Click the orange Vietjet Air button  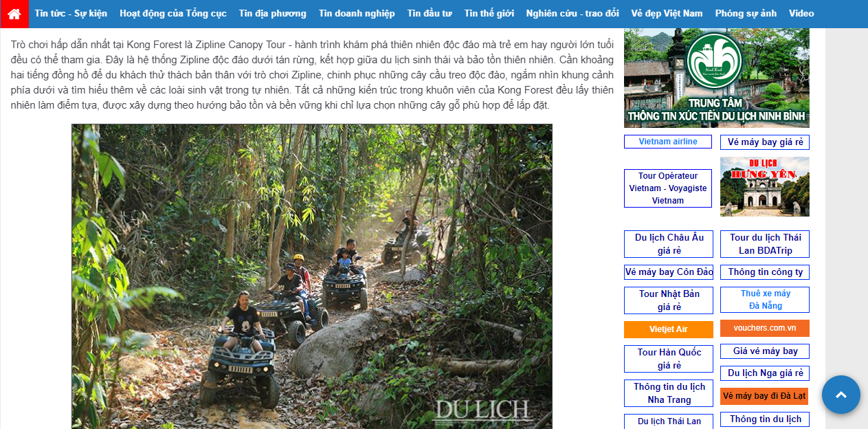[x=669, y=329]
